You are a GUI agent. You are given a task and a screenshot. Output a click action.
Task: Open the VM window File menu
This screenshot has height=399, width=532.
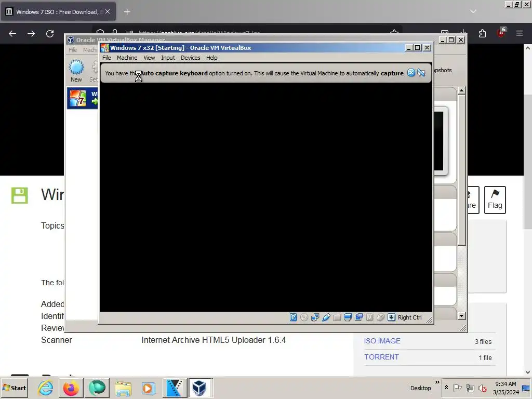107,58
